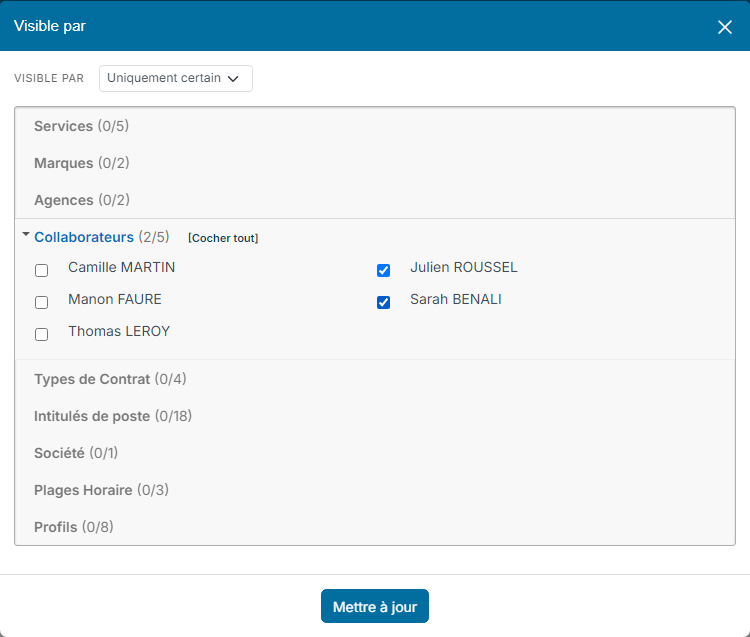Click the Collaborateurs collapse arrow
Image resolution: width=750 pixels, height=637 pixels.
26,234
